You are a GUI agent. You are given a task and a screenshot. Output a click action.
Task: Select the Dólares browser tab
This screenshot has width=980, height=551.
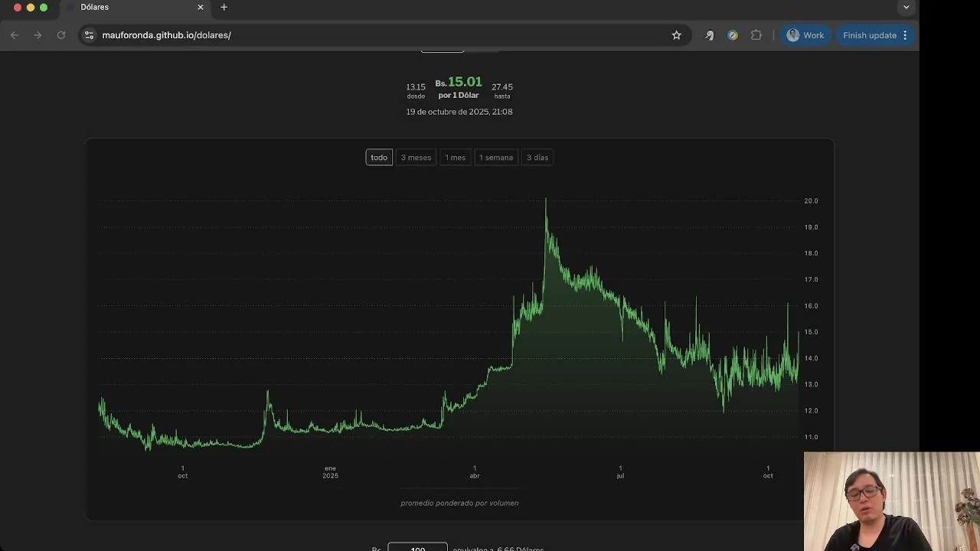[135, 7]
